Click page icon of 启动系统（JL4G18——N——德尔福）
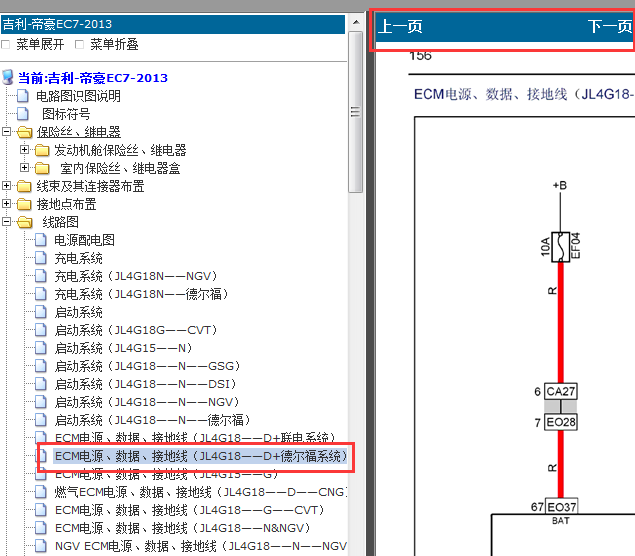 pos(40,420)
